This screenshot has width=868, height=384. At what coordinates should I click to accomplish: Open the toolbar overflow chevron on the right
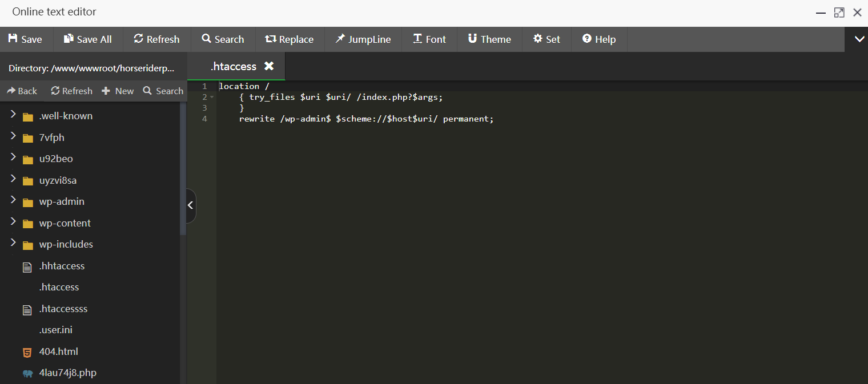point(859,39)
